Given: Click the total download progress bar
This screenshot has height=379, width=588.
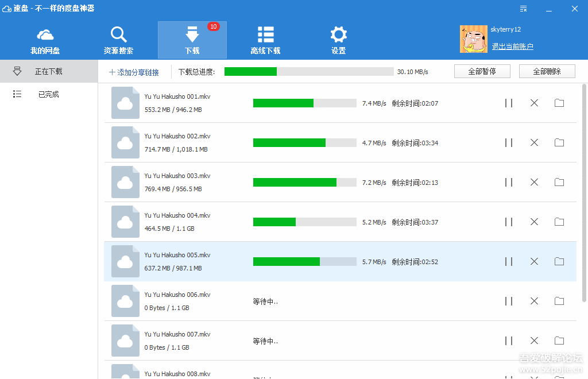Looking at the screenshot, I should coord(309,72).
